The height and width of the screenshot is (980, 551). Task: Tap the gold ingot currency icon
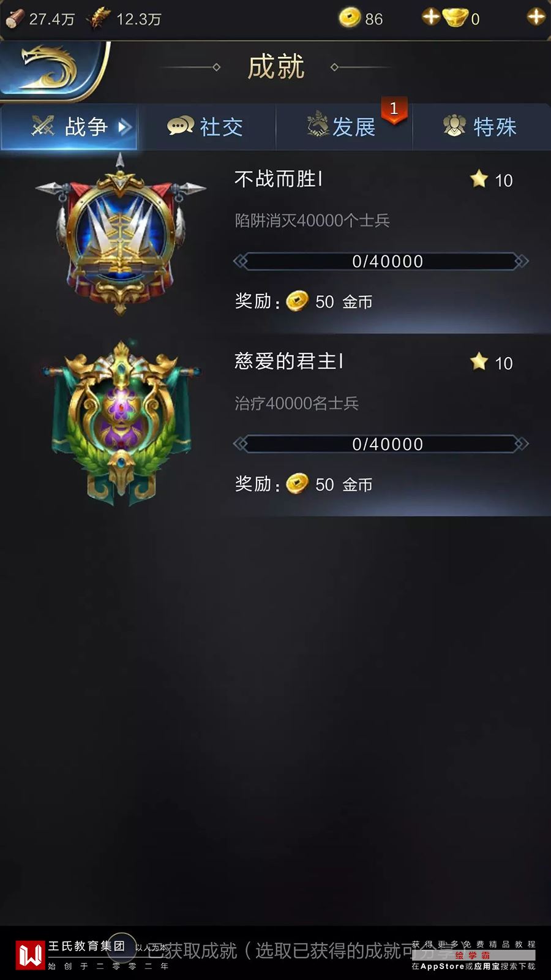(455, 18)
